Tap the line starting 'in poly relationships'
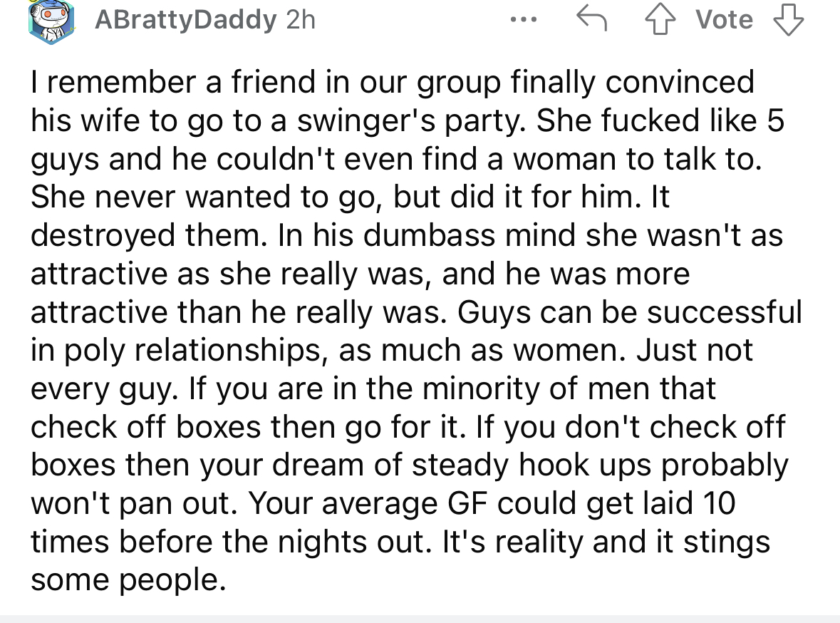This screenshot has width=840, height=623. [392, 350]
